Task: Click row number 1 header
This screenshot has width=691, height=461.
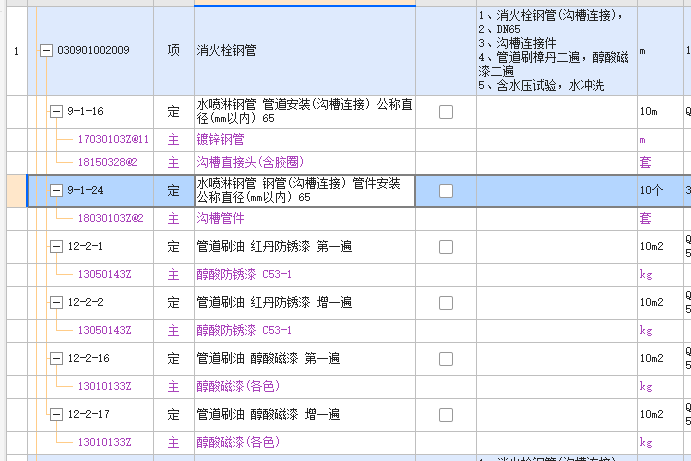Action: click(17, 51)
